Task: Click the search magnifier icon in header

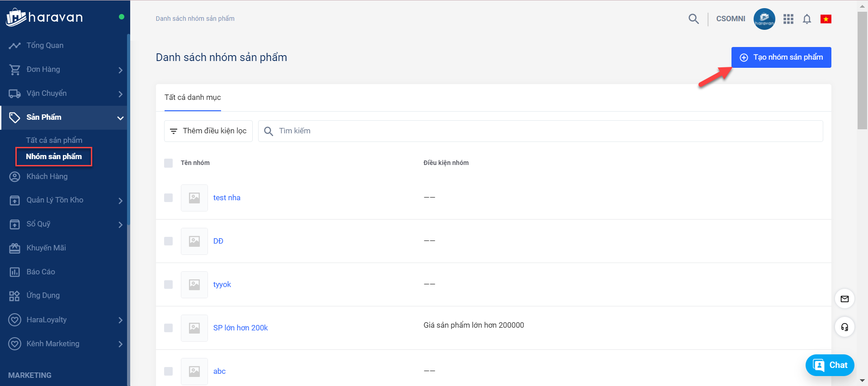Action: pyautogui.click(x=693, y=19)
